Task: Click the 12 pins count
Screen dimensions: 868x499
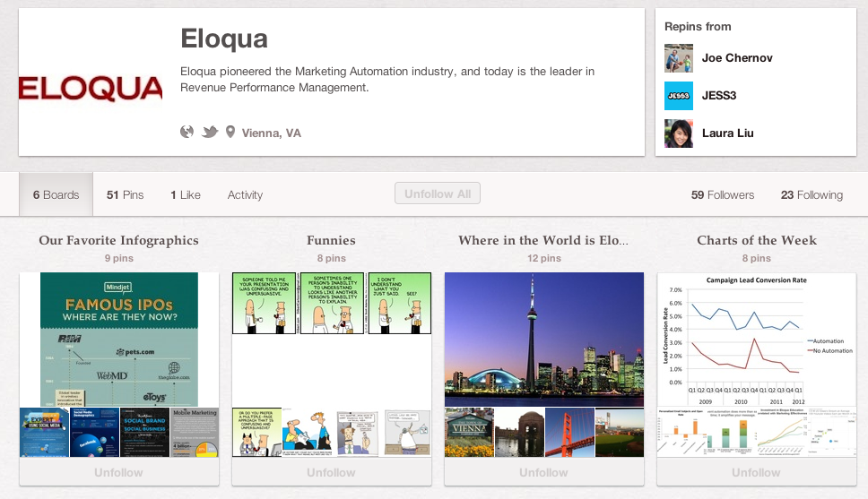Action: (544, 258)
